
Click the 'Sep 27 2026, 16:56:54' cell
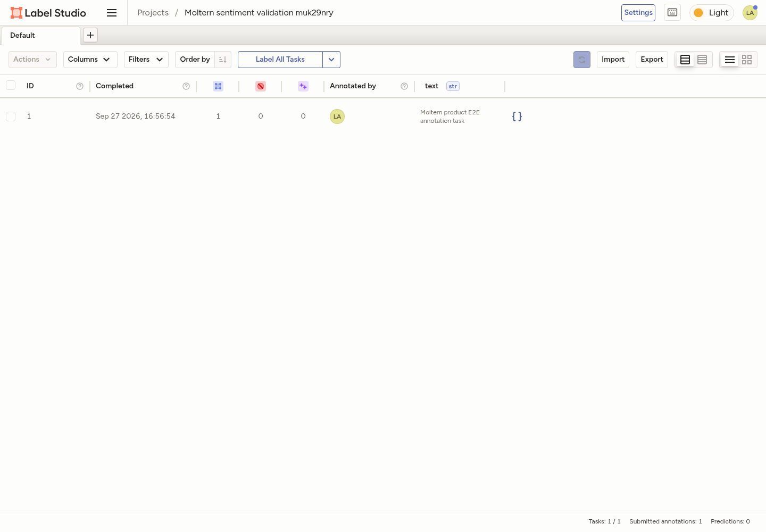(x=136, y=117)
